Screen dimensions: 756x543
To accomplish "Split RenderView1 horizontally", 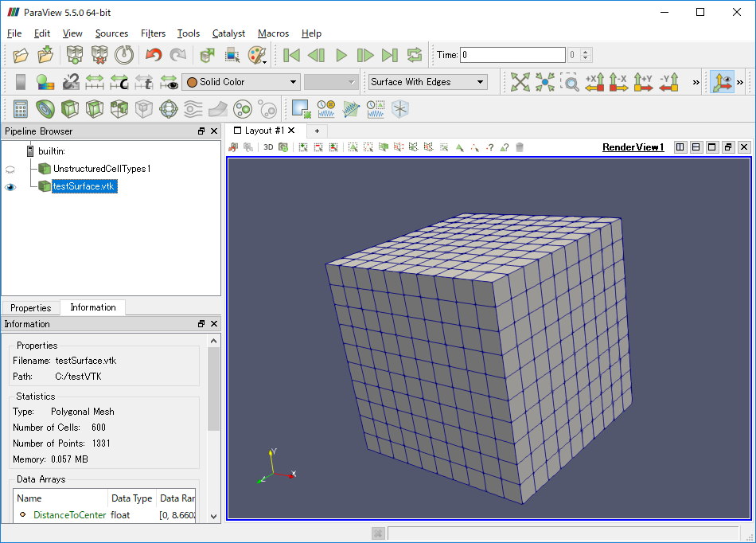I will (x=680, y=147).
